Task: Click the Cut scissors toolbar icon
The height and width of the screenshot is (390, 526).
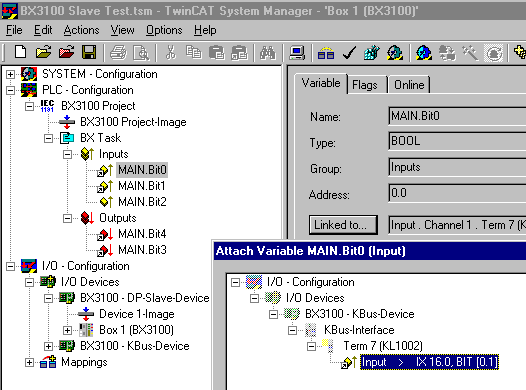Action: pyautogui.click(x=171, y=53)
